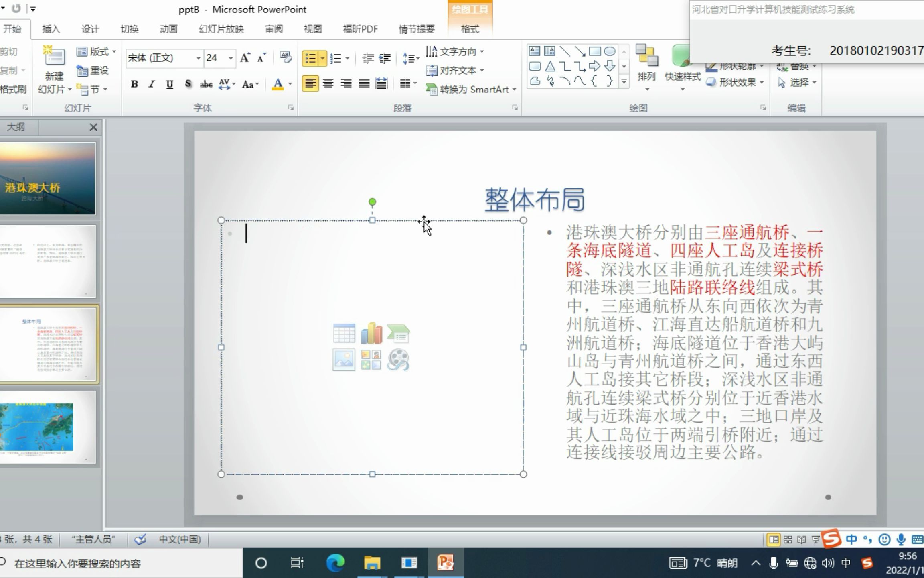Toggle bold formatting
924x578 pixels.
(134, 84)
